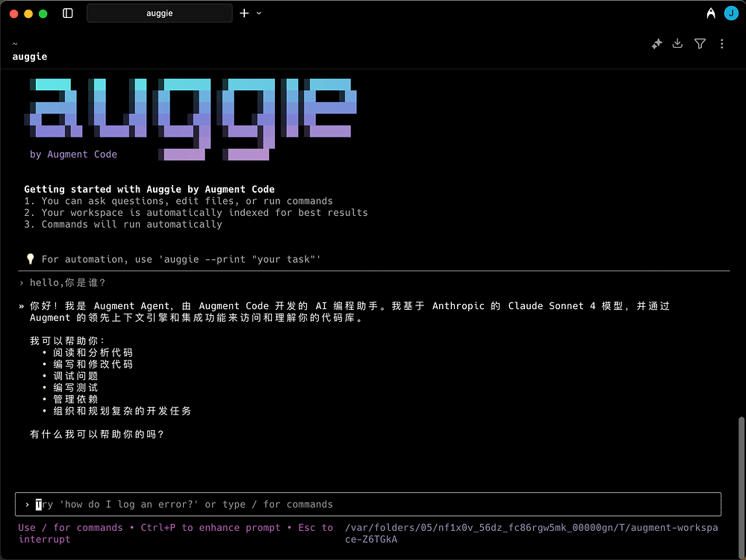Click the bullet '编写测试'
The width and height of the screenshot is (746, 560).
click(75, 388)
